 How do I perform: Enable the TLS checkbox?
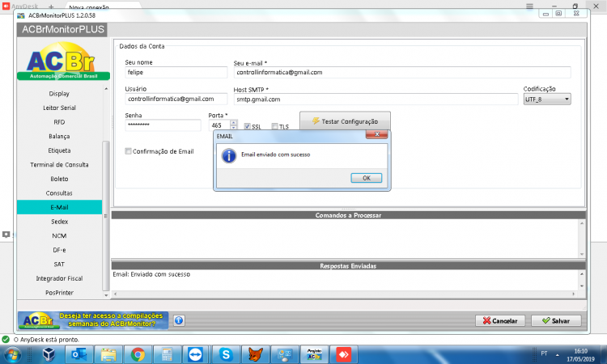[x=275, y=126]
